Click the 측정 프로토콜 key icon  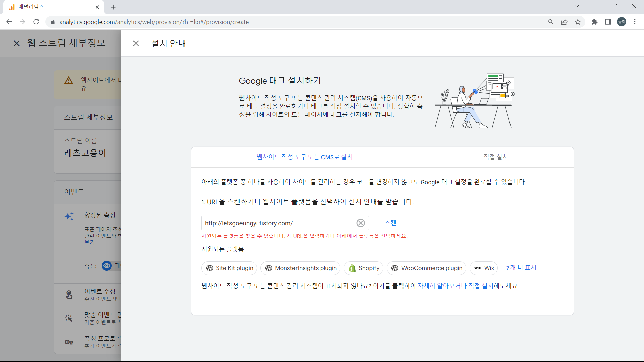pos(69,342)
